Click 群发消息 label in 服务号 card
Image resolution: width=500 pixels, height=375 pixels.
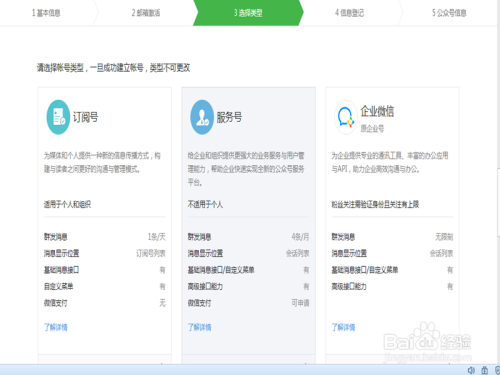tap(199, 237)
